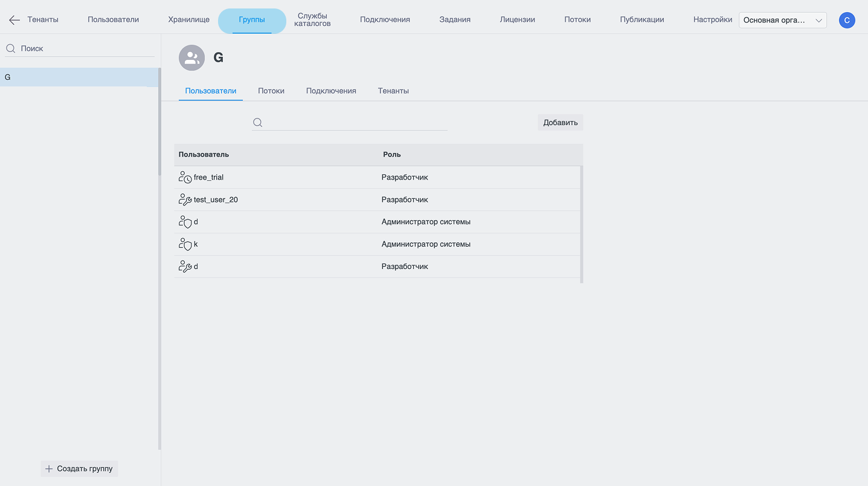The height and width of the screenshot is (486, 868).
Task: Click the magnifier icon above users table
Action: point(257,123)
